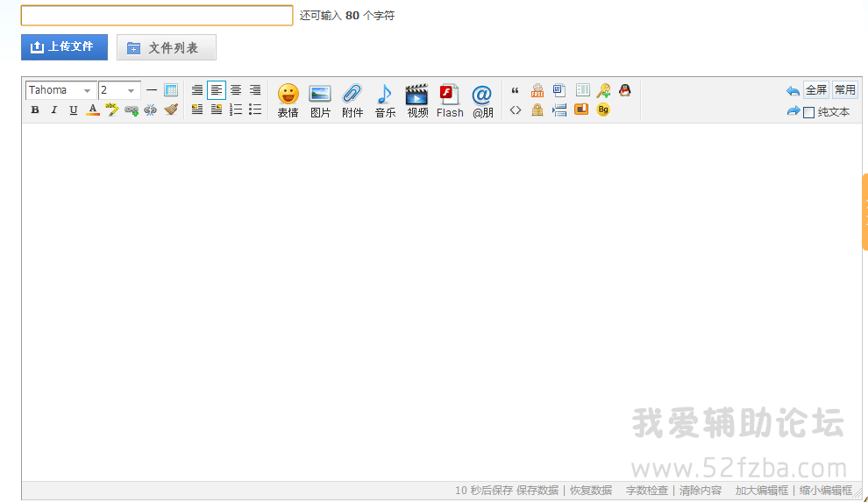The width and height of the screenshot is (868, 502).
Task: Insert a numbered ordered list
Action: pyautogui.click(x=236, y=110)
